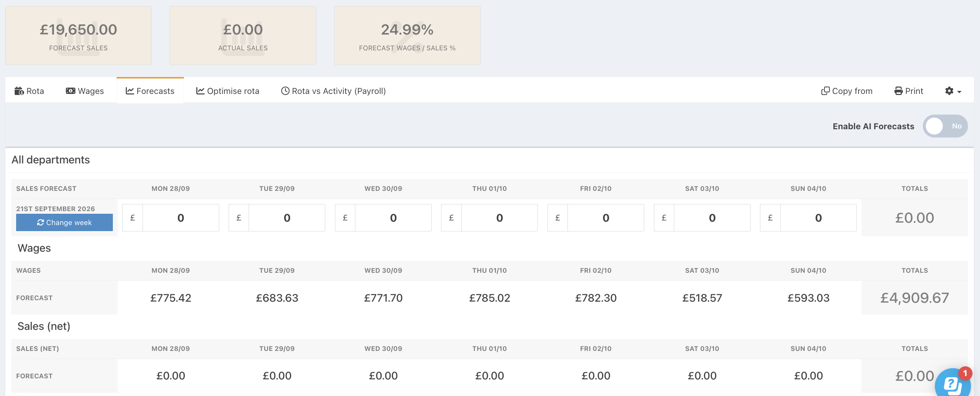Open the settings gear dropdown
The height and width of the screenshot is (396, 980).
point(953,91)
